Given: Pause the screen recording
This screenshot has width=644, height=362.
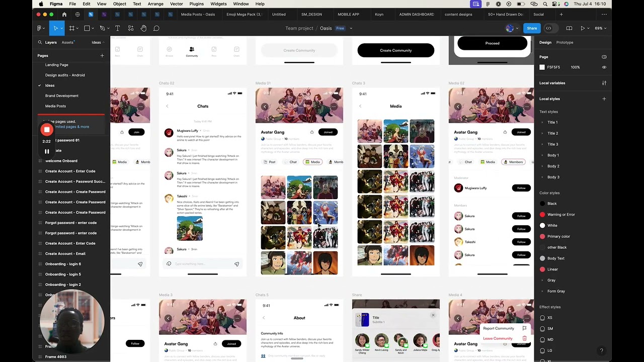Looking at the screenshot, I should (47, 151).
